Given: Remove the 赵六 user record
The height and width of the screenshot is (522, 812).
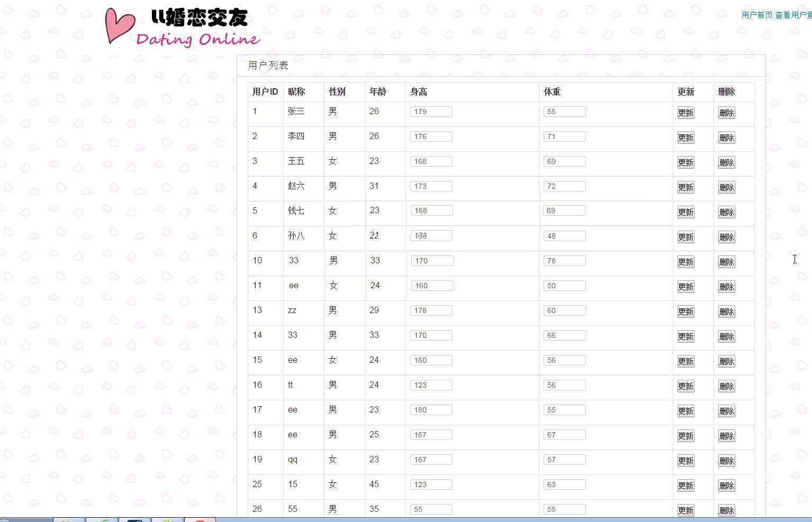Looking at the screenshot, I should (726, 187).
